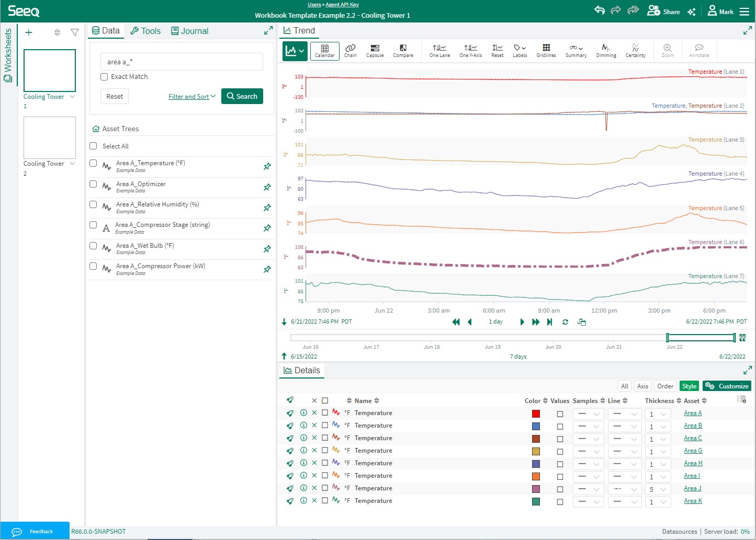Open the Compare view tool
This screenshot has width=756, height=540.
click(403, 51)
